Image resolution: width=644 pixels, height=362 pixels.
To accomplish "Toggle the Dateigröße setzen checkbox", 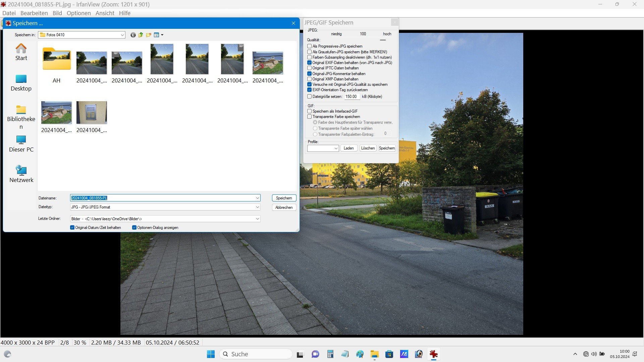I will pos(310,97).
